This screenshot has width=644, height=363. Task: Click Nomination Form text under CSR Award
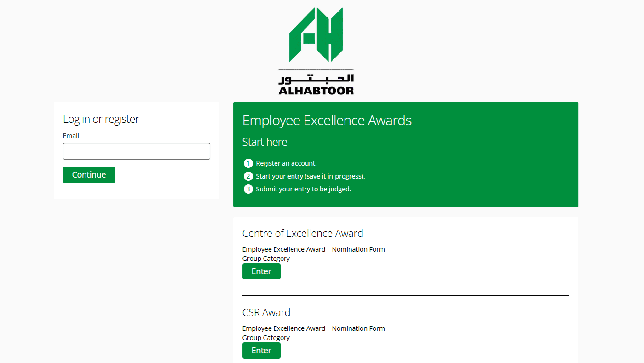point(314,328)
